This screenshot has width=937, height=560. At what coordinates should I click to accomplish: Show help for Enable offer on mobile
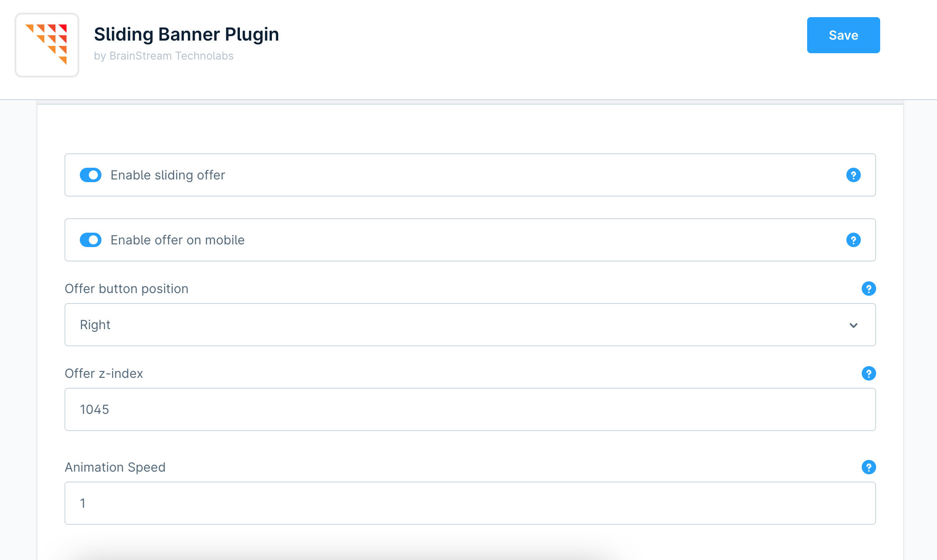[853, 240]
